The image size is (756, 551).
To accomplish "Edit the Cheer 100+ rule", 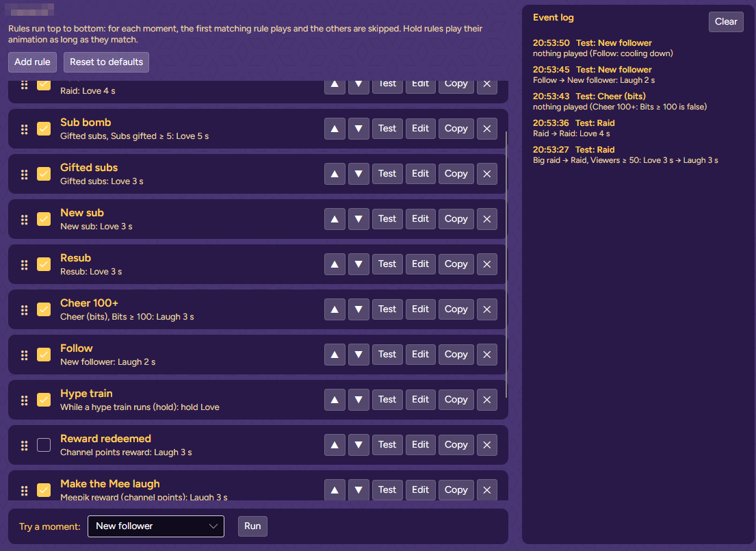I will coord(421,309).
